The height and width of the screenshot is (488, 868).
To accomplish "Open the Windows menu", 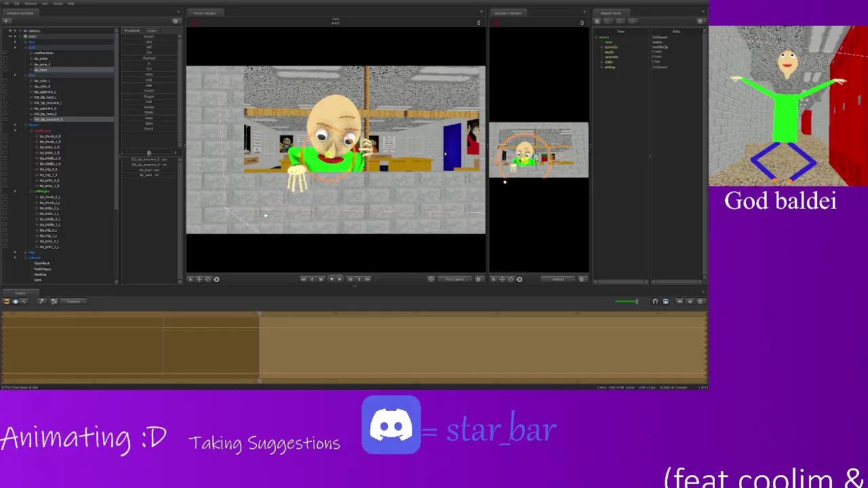I will (x=31, y=3).
